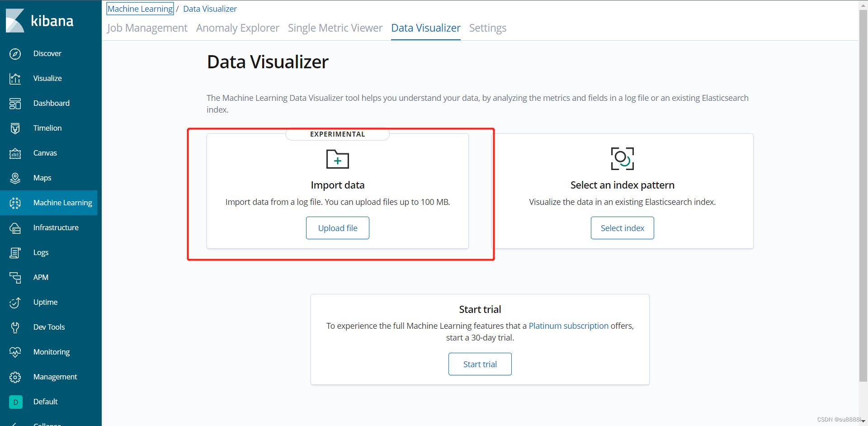This screenshot has width=868, height=426.
Task: Open Uptime label in sidebar
Action: (x=45, y=302)
